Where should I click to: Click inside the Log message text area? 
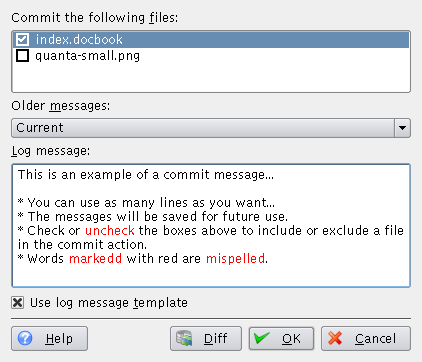click(211, 225)
